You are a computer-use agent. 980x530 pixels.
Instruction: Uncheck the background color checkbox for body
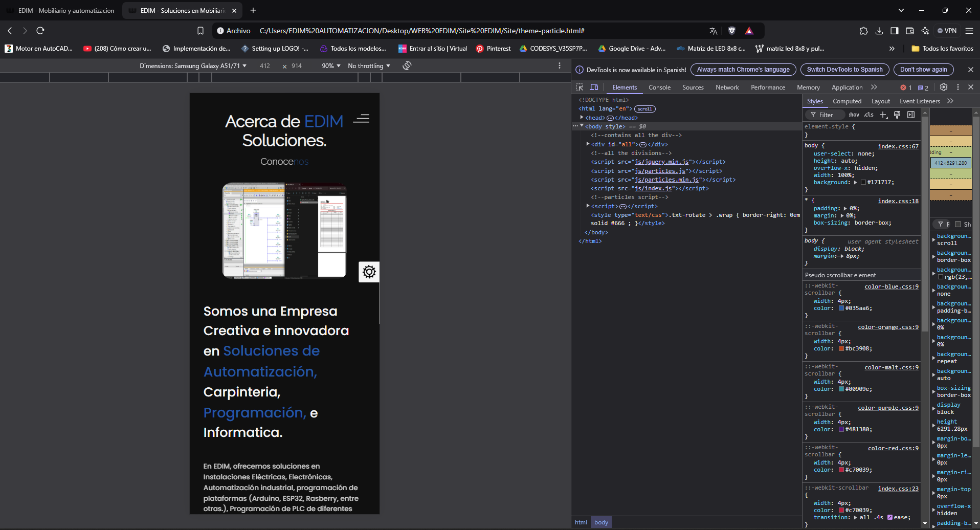coord(863,182)
